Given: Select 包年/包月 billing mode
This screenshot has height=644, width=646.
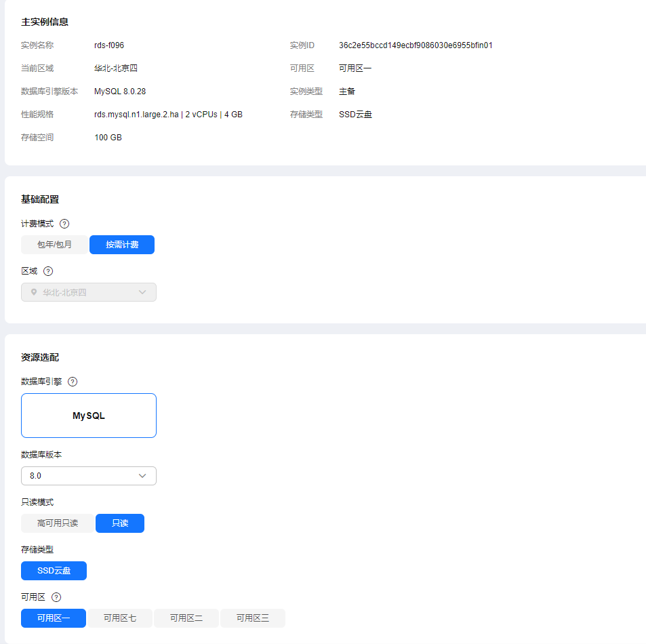Looking at the screenshot, I should pyautogui.click(x=54, y=245).
